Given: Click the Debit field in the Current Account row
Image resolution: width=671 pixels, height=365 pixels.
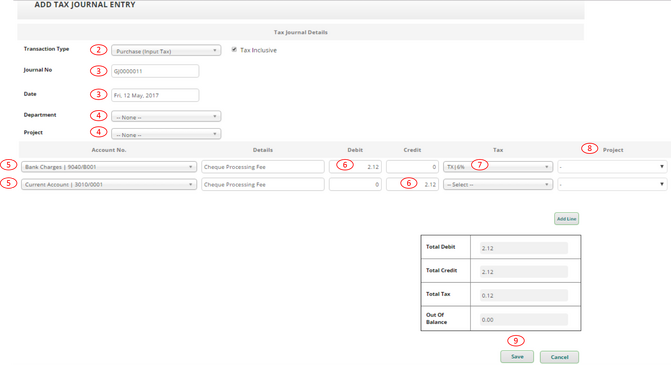Looking at the screenshot, I should coord(355,184).
